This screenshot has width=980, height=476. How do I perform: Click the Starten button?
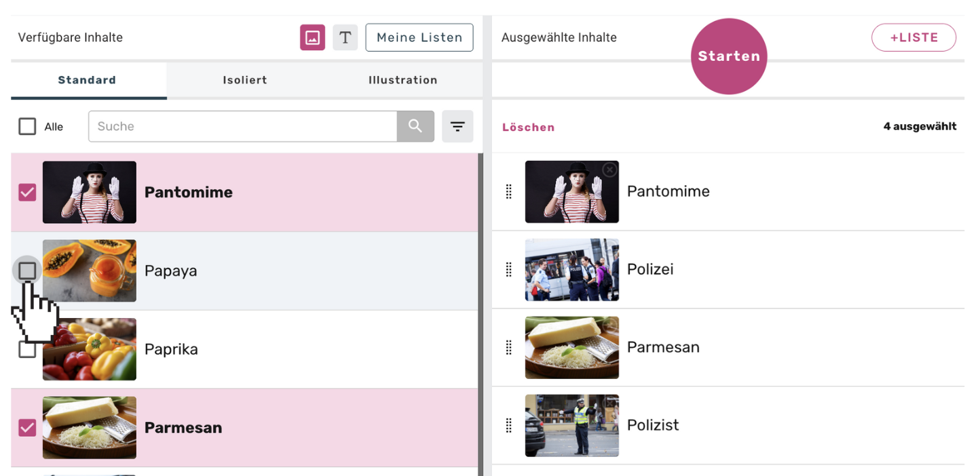coord(729,56)
